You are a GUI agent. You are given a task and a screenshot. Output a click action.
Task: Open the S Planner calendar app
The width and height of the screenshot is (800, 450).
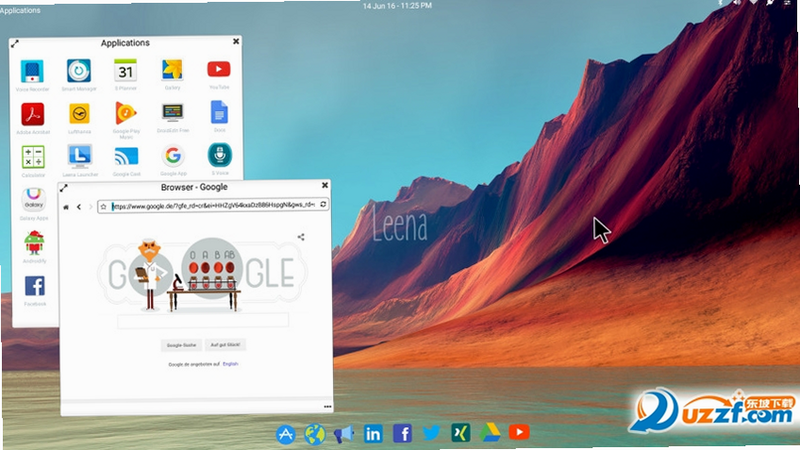point(126,70)
